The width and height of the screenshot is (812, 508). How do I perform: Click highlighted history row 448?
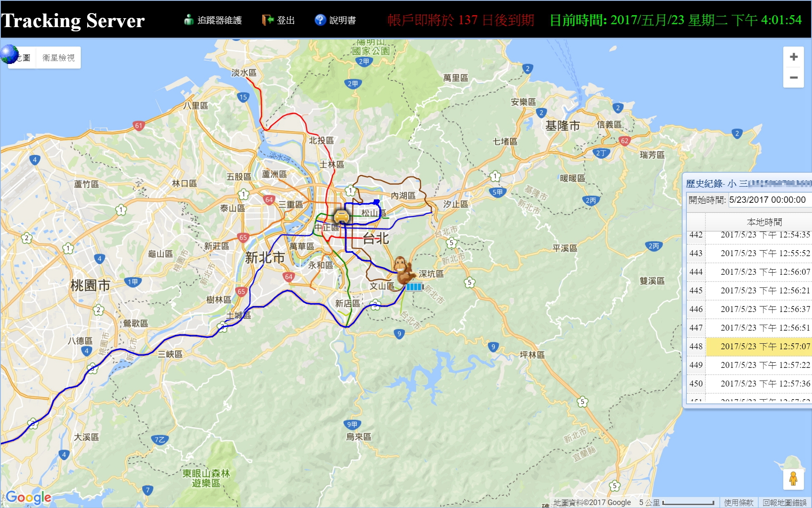[749, 346]
